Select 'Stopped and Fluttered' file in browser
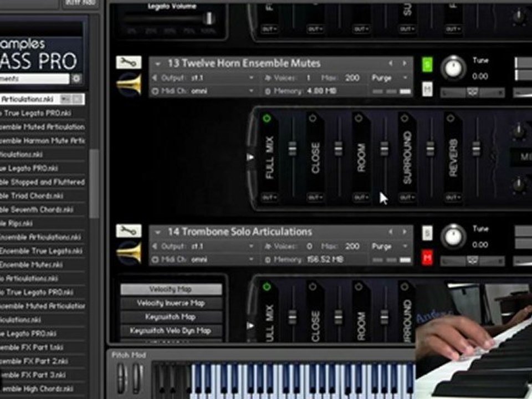 [x=43, y=182]
